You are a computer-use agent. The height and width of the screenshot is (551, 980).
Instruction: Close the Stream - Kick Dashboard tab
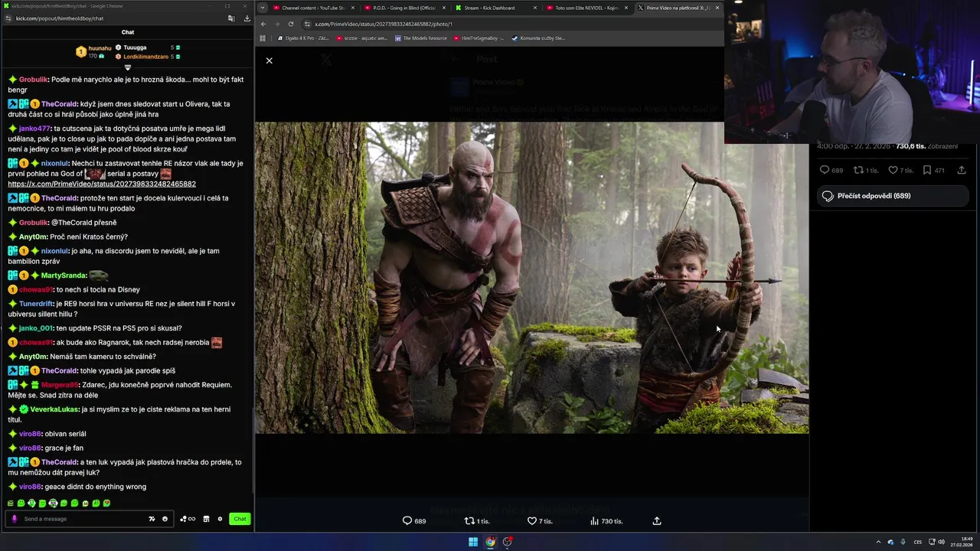pos(535,8)
